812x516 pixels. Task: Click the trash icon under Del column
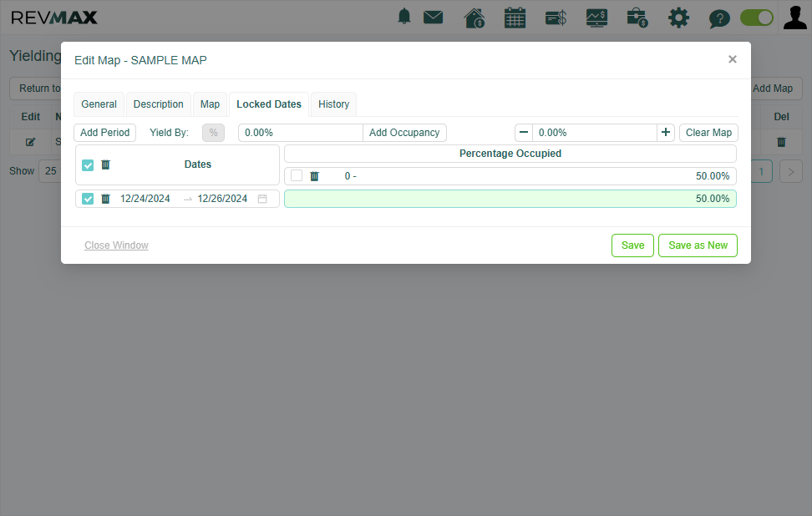click(781, 142)
